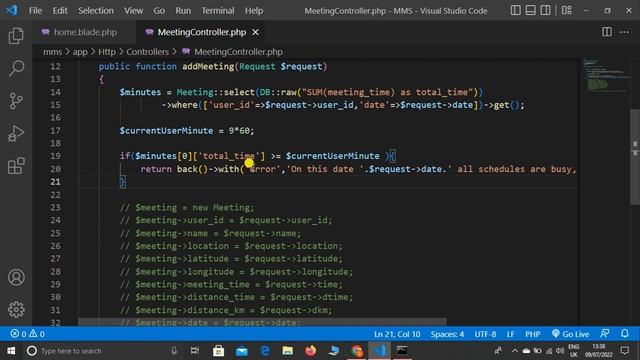Open the Terminal menu
The height and width of the screenshot is (360, 640).
(218, 11)
